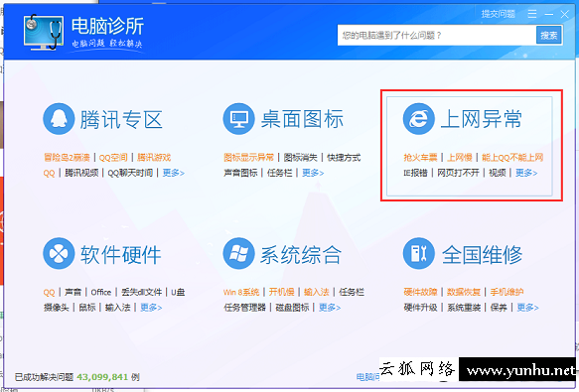The height and width of the screenshot is (392, 579).
Task: Select 系统重装 link
Action: click(464, 307)
